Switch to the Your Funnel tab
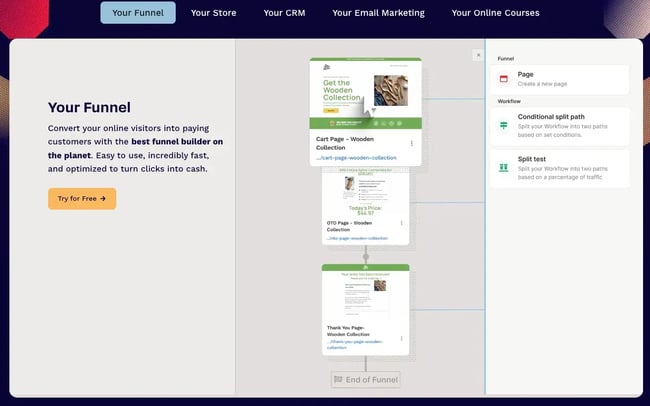Image resolution: width=650 pixels, height=406 pixels. [138, 13]
